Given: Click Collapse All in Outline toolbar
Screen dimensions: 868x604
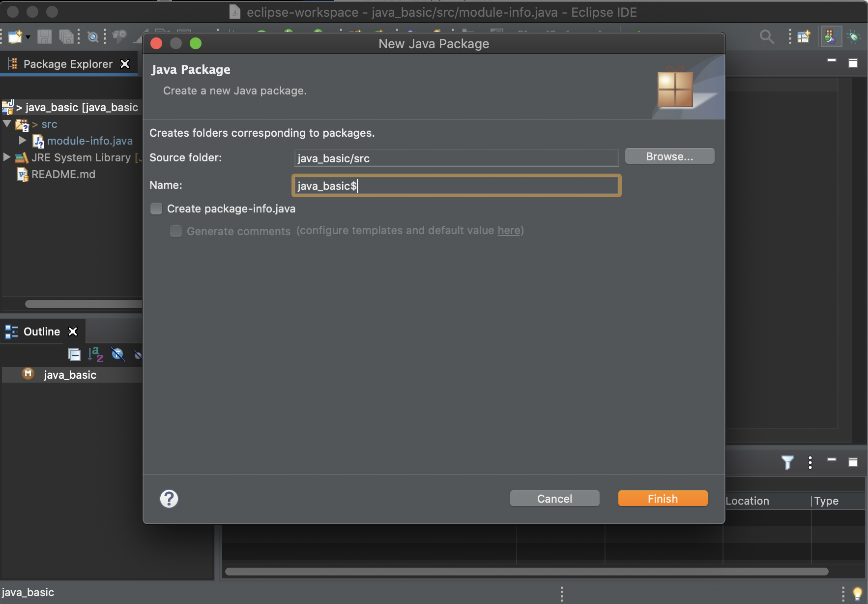Looking at the screenshot, I should [x=74, y=354].
